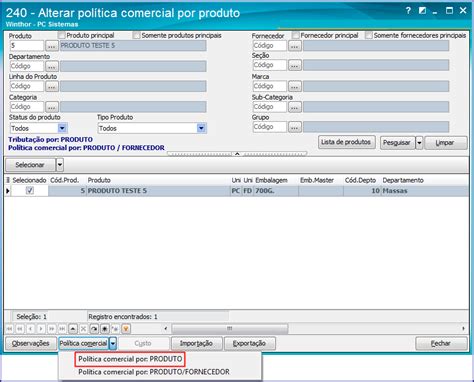Open the Exportação button
This screenshot has width=474, height=382.
point(250,343)
